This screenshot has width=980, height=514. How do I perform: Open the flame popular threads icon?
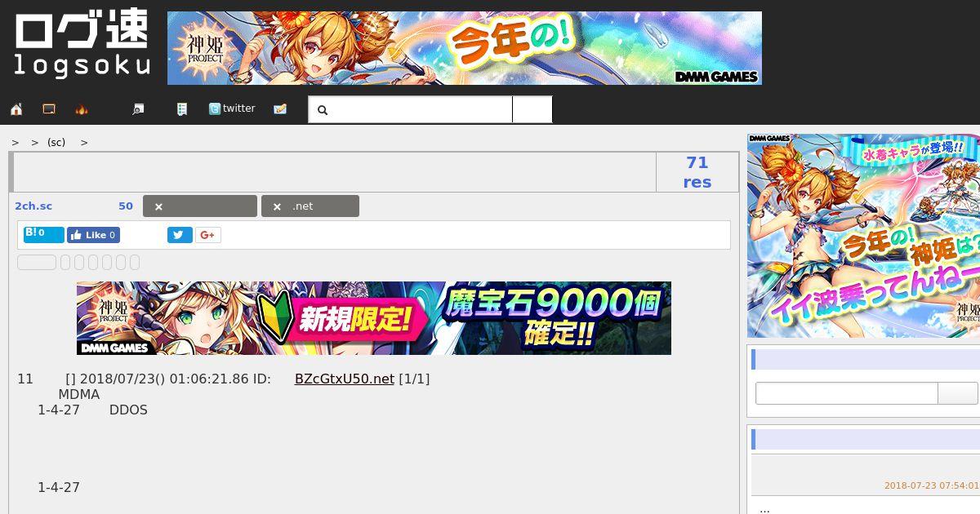point(82,109)
